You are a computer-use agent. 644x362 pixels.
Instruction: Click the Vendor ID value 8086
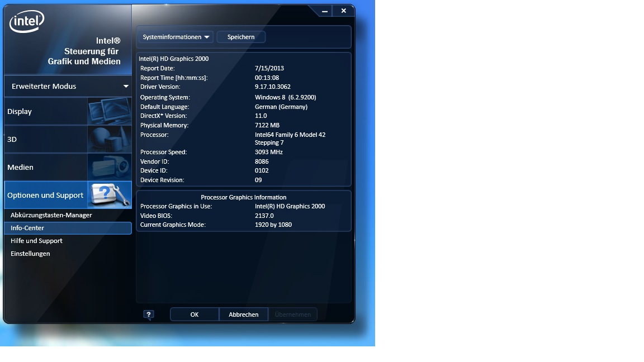pos(262,161)
